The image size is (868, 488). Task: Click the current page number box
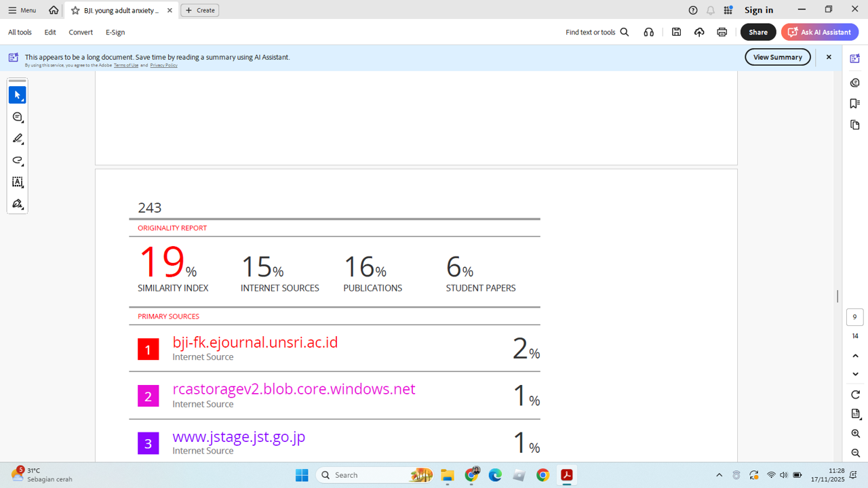coord(854,317)
